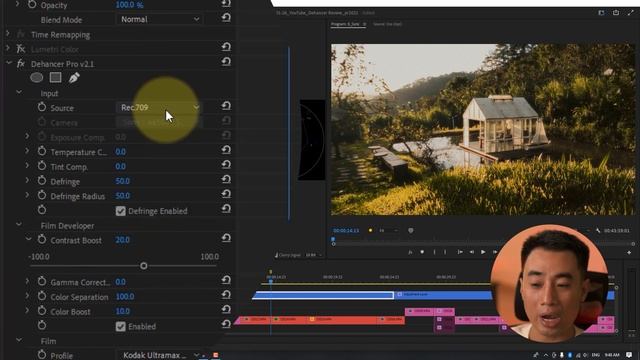
Task: Toggle animation stopwatch for Defringe
Action: [x=42, y=181]
